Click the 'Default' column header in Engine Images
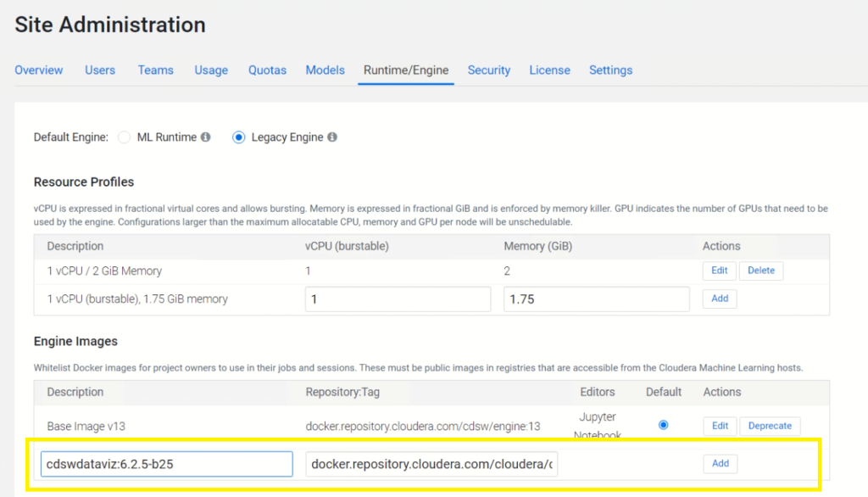 point(663,392)
